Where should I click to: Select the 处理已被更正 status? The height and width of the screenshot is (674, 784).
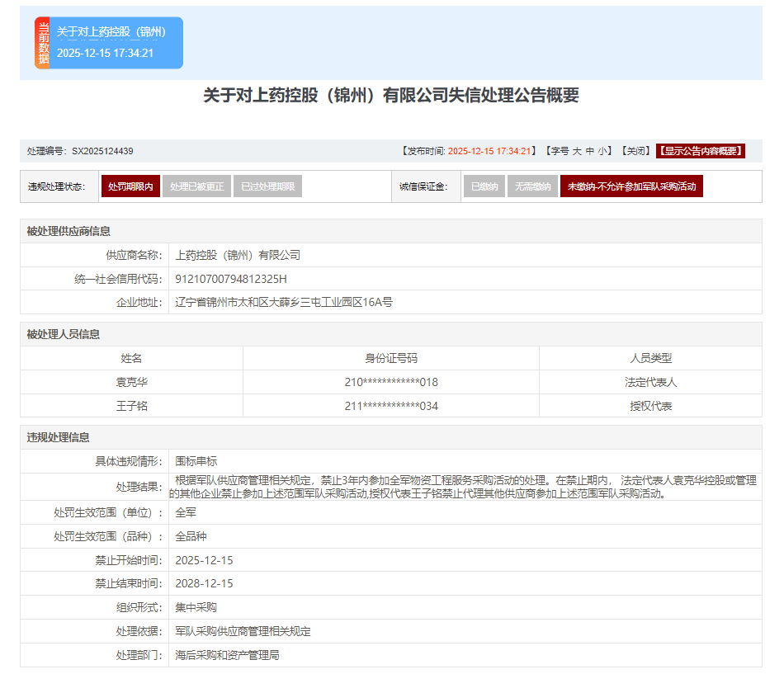point(196,186)
